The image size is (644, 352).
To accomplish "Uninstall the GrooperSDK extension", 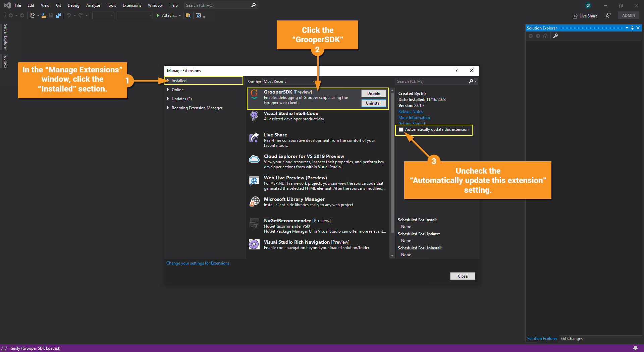I will pos(374,103).
